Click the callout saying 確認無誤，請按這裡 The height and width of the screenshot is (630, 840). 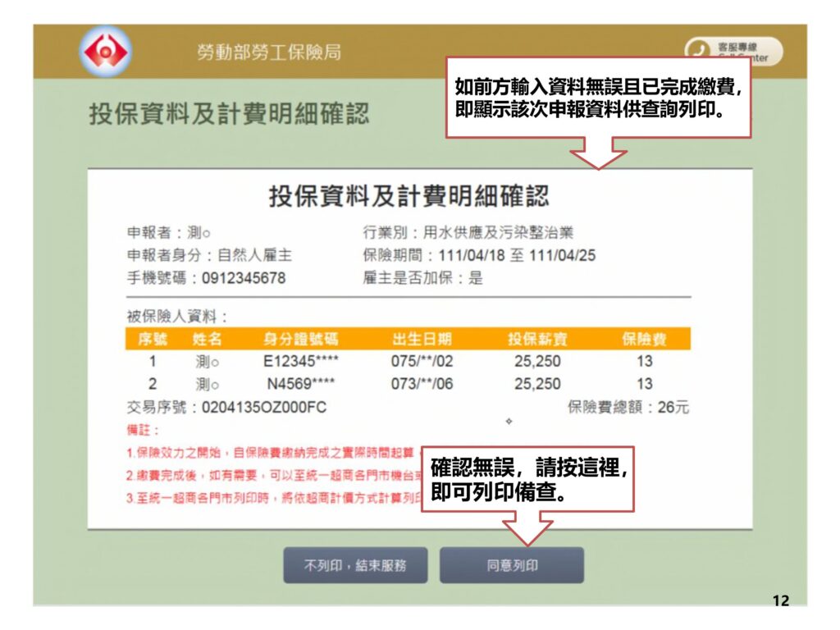pos(528,480)
